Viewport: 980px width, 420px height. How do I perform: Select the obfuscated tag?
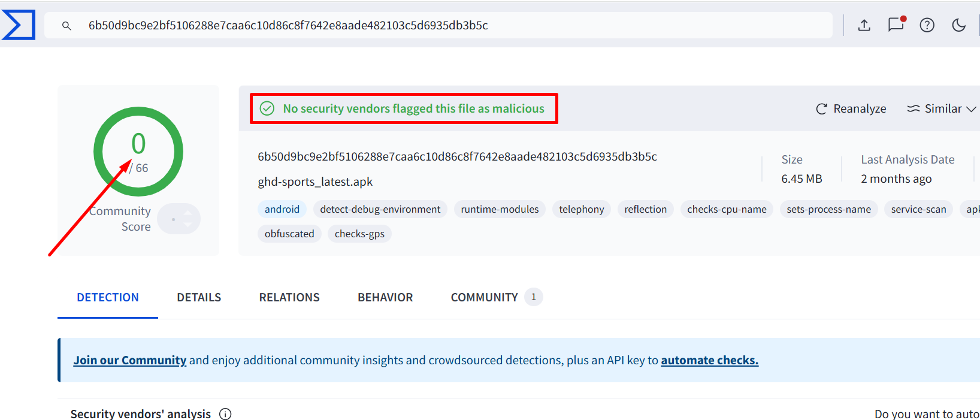pyautogui.click(x=289, y=234)
